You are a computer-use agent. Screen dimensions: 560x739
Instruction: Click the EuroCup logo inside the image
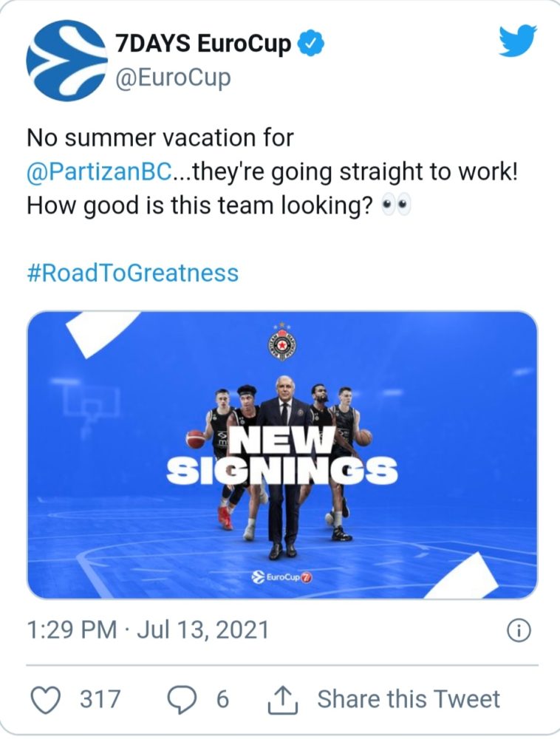pos(282,577)
